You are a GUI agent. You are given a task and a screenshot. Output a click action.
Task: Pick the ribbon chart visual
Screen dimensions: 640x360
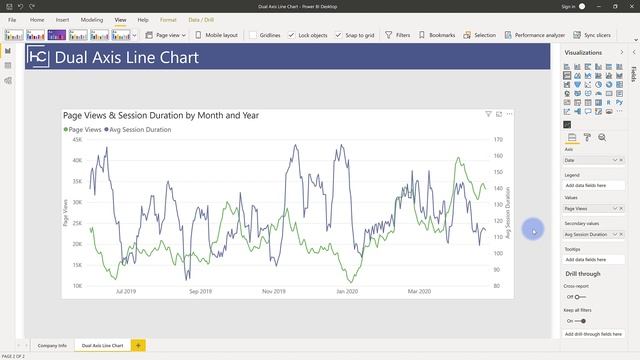coord(620,76)
